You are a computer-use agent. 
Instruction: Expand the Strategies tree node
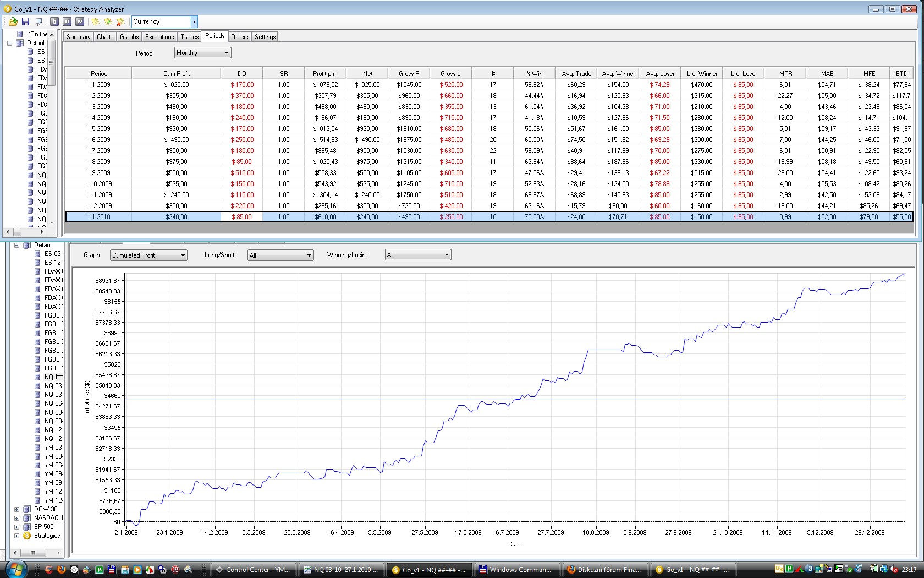[16, 536]
